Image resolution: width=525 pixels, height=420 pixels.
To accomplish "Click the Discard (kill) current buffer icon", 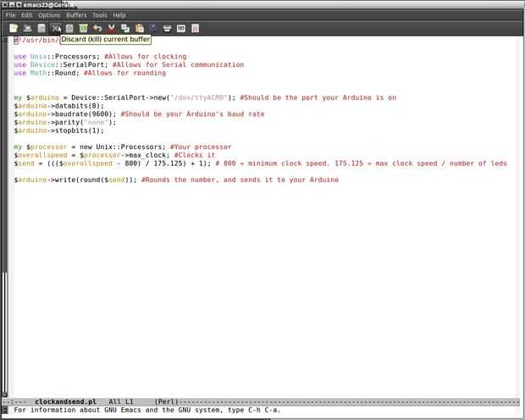I will click(x=56, y=29).
